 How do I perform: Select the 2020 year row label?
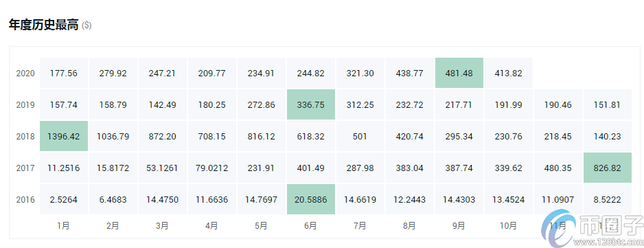point(25,74)
